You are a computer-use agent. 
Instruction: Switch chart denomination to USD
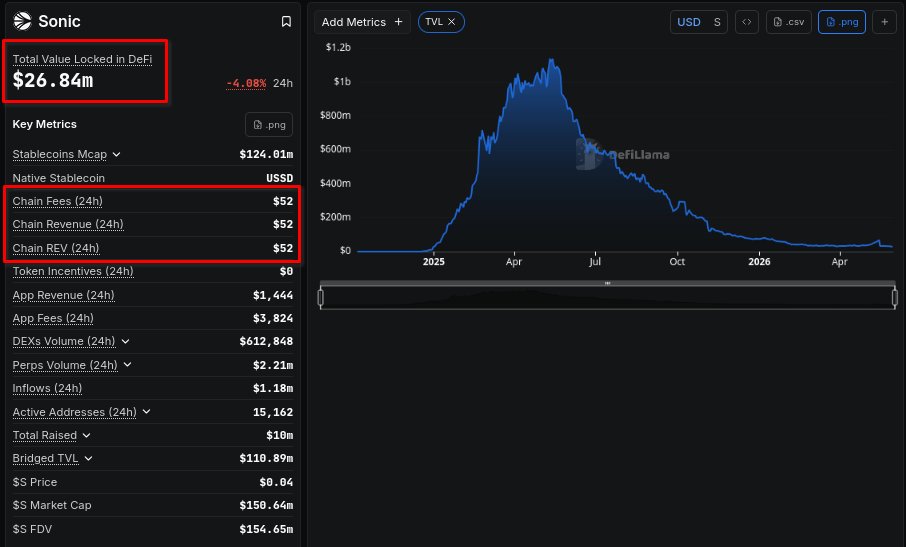(x=688, y=22)
